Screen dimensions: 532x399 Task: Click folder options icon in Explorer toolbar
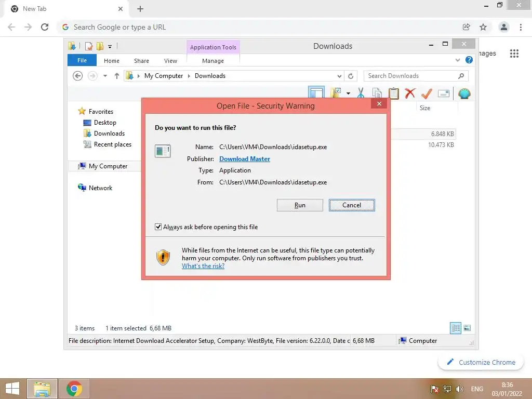pyautogui.click(x=336, y=93)
